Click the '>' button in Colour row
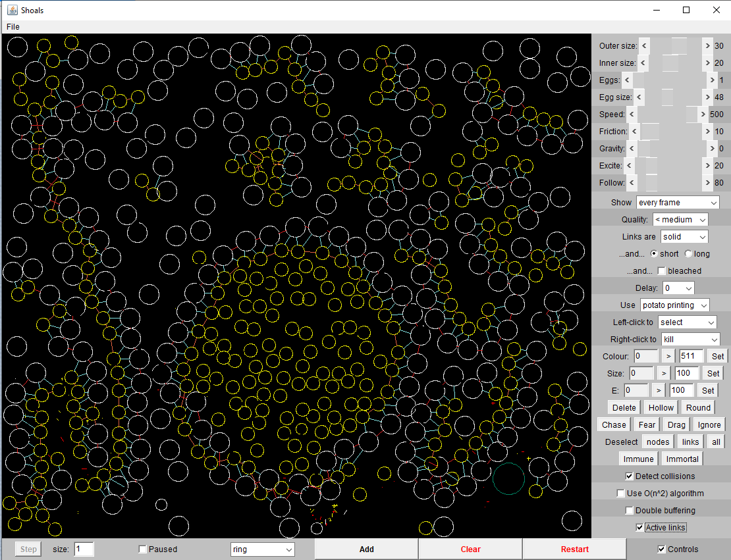This screenshot has height=560, width=731. point(668,356)
